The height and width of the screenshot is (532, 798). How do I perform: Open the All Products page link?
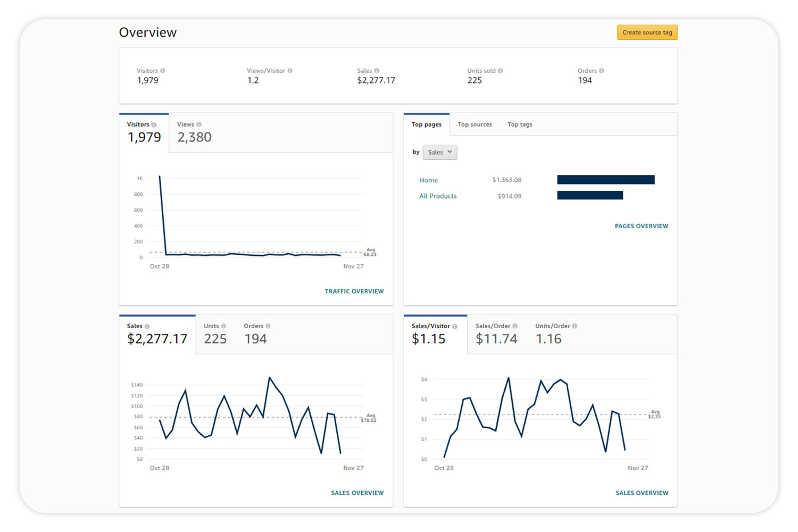tap(438, 196)
